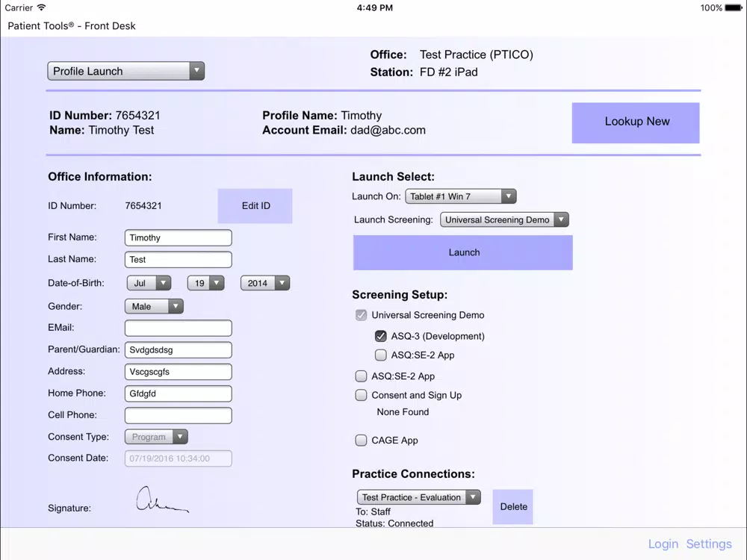This screenshot has width=747, height=560.
Task: Check the indented ASQ:SE-2 App checkbox under Universal Screening Demo
Action: tap(381, 355)
